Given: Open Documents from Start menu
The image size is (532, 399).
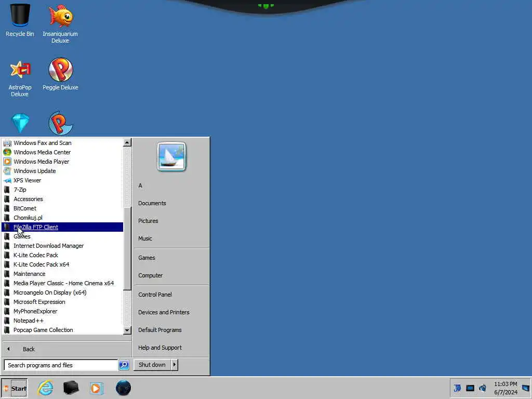Looking at the screenshot, I should [171, 203].
